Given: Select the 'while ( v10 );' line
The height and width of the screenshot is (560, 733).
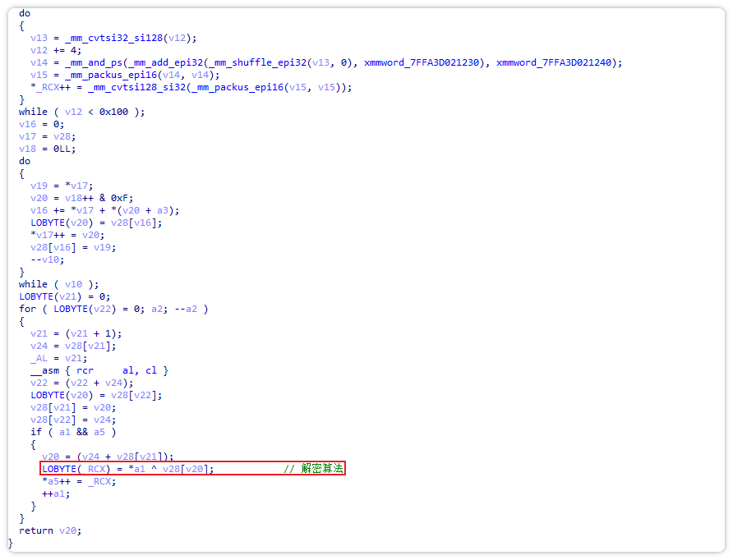Looking at the screenshot, I should (x=58, y=284).
